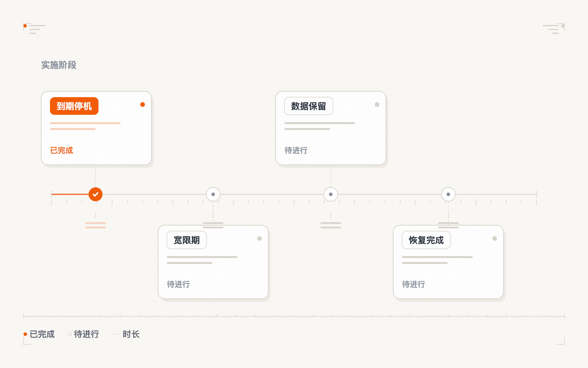Viewport: 588px width, 368px height.
Task: Click orange status dot on 到期停机 card
Action: point(143,105)
